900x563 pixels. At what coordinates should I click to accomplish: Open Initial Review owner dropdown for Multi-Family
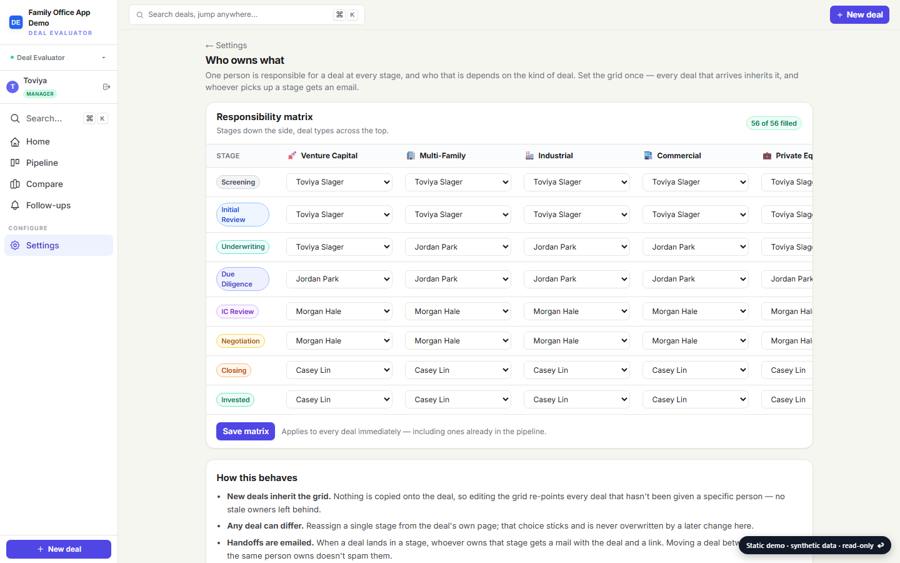[x=458, y=215]
